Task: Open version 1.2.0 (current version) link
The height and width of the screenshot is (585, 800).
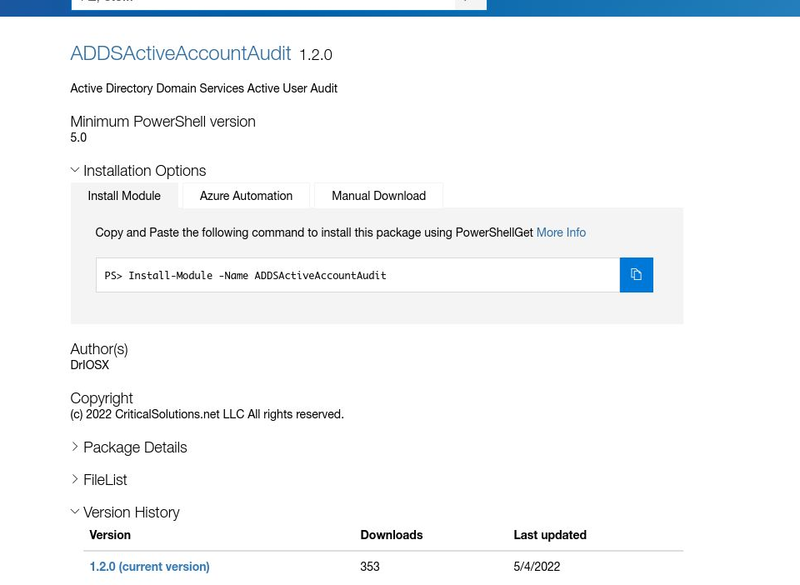Action: click(x=149, y=567)
